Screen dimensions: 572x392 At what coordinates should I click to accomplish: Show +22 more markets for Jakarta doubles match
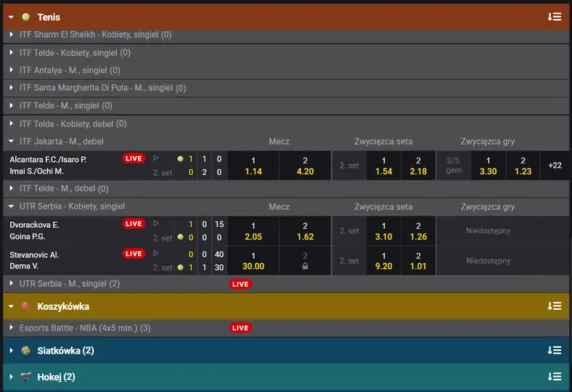pyautogui.click(x=555, y=166)
